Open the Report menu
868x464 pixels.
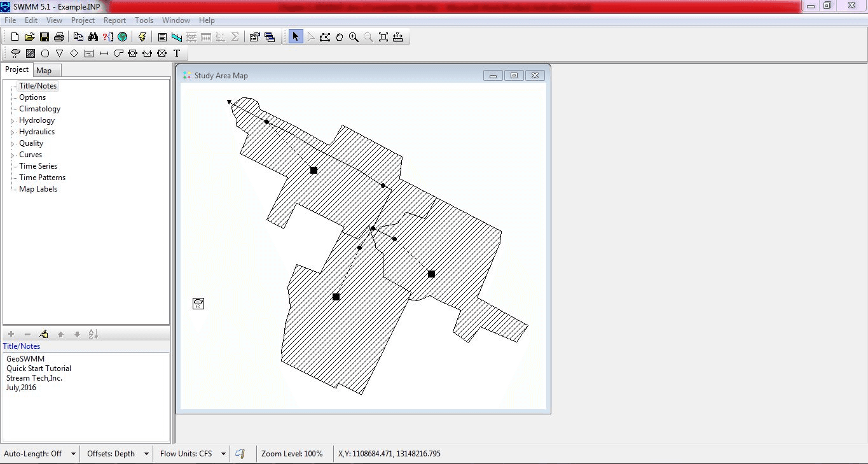(114, 20)
